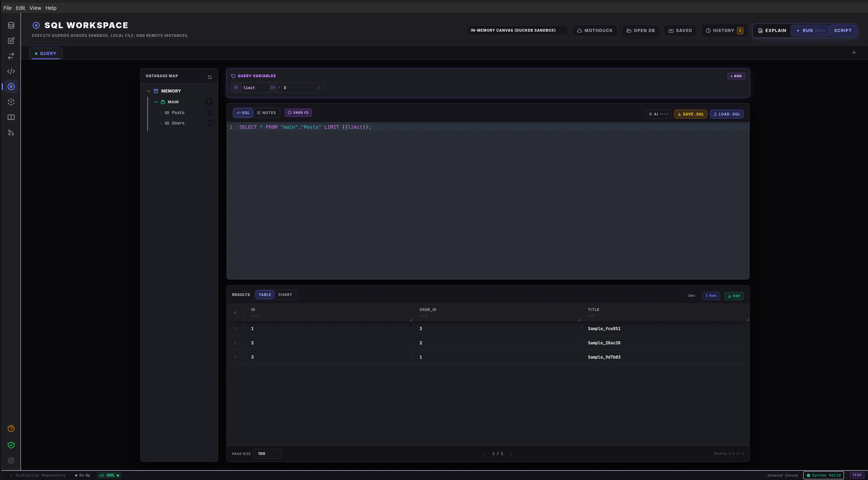Click the limit variable name field
Image resolution: width=868 pixels, height=480 pixels.
click(x=255, y=88)
